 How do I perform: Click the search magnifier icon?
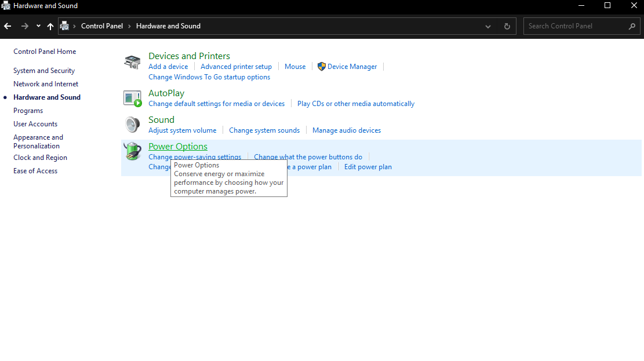[632, 26]
